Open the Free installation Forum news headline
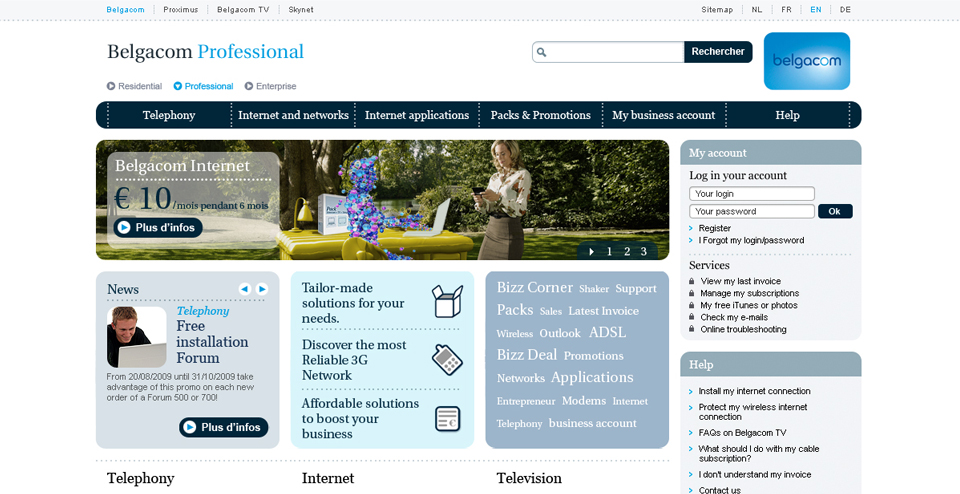 click(x=212, y=342)
